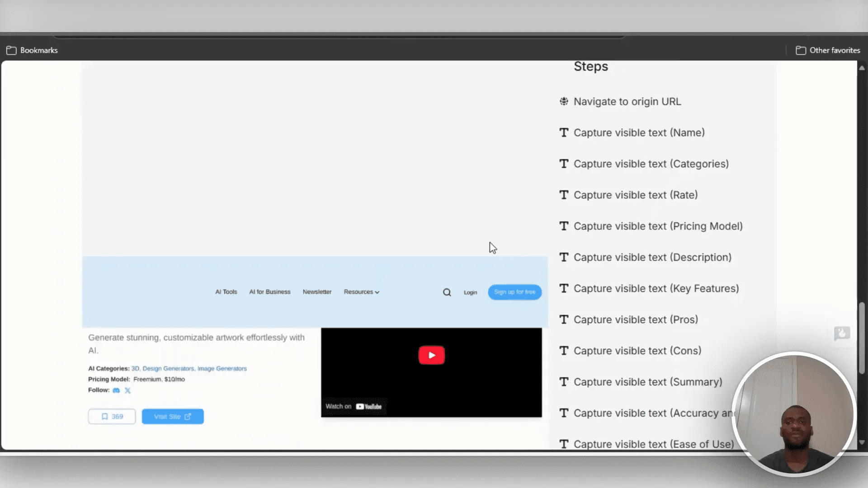The height and width of the screenshot is (488, 868).
Task: Play the embedded YouTube video
Action: coord(431,355)
